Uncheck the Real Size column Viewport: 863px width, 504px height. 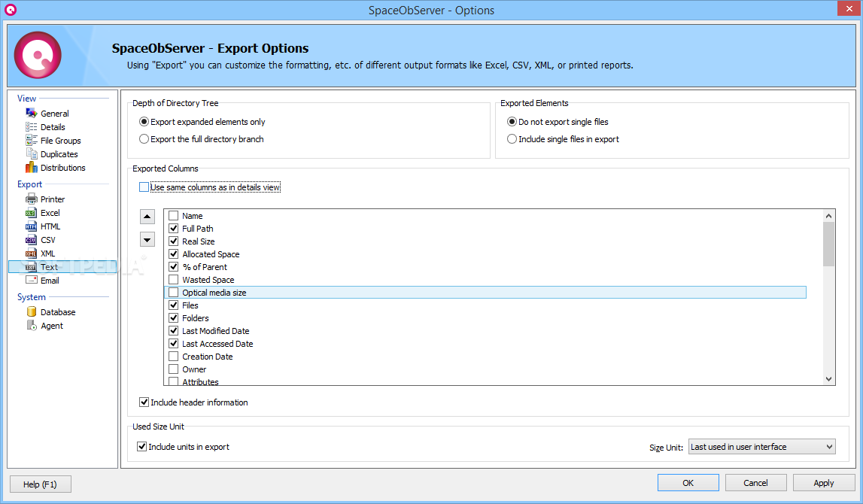point(173,241)
